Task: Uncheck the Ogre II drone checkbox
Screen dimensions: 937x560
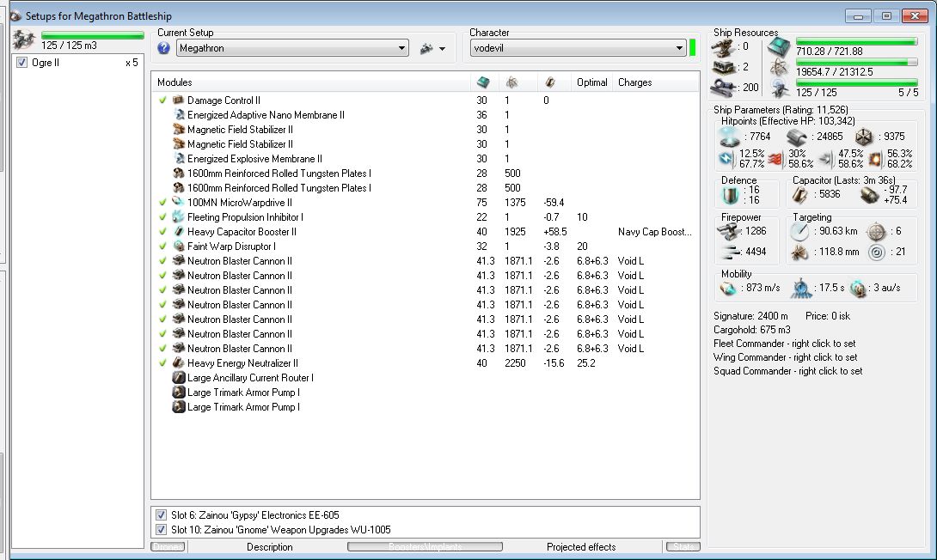Action: coord(21,63)
